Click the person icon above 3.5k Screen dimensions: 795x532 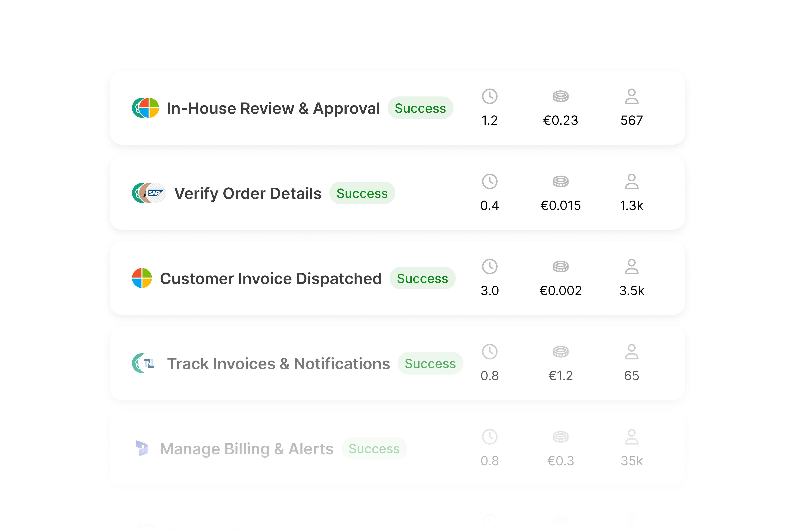[x=631, y=267]
